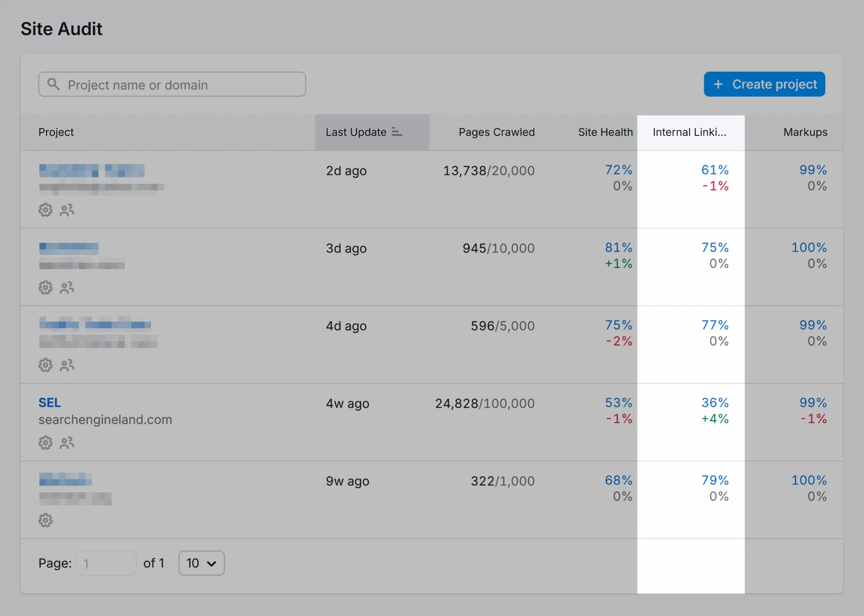Click the 3d ago last update cell

346,248
